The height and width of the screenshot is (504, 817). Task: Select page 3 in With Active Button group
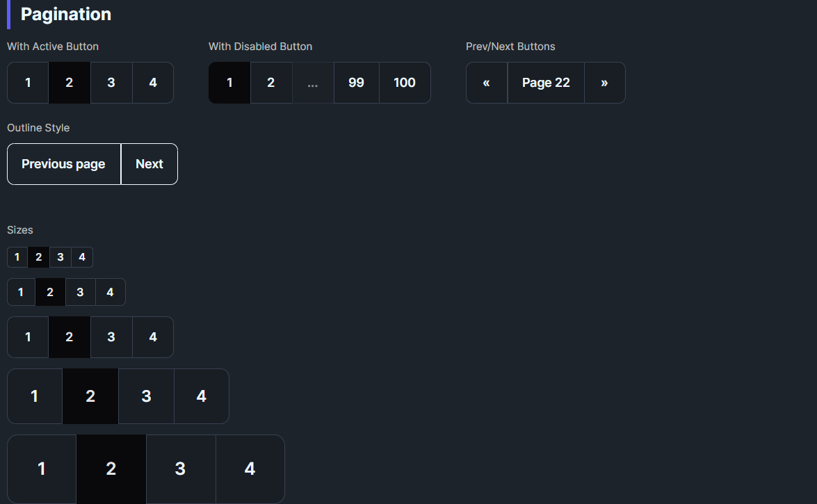coord(111,82)
